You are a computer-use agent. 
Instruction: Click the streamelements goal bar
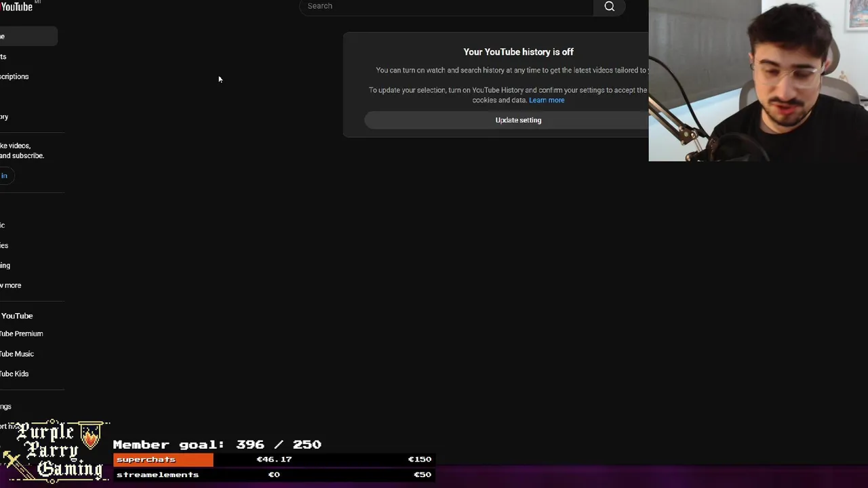tap(273, 474)
